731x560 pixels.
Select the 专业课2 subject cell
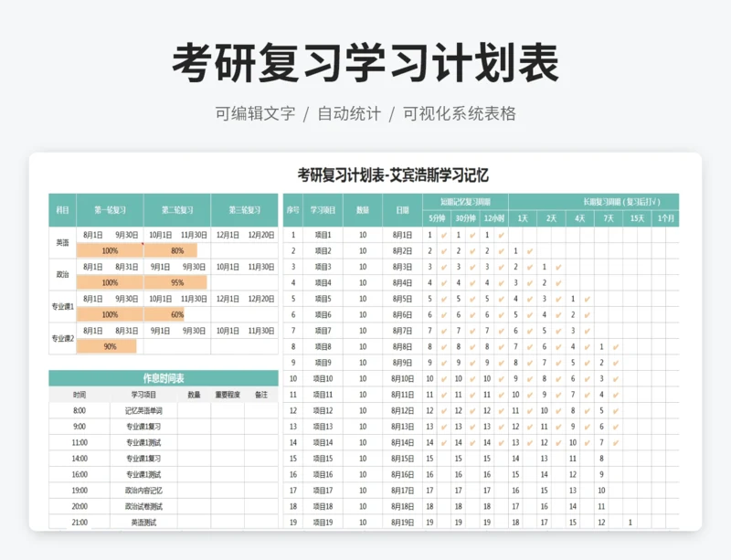point(62,339)
